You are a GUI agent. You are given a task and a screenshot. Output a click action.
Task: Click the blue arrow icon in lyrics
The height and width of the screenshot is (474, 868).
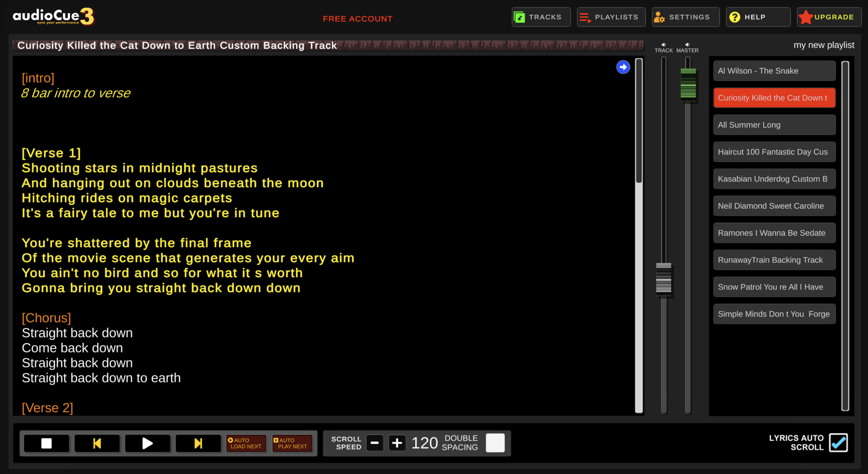tap(623, 67)
